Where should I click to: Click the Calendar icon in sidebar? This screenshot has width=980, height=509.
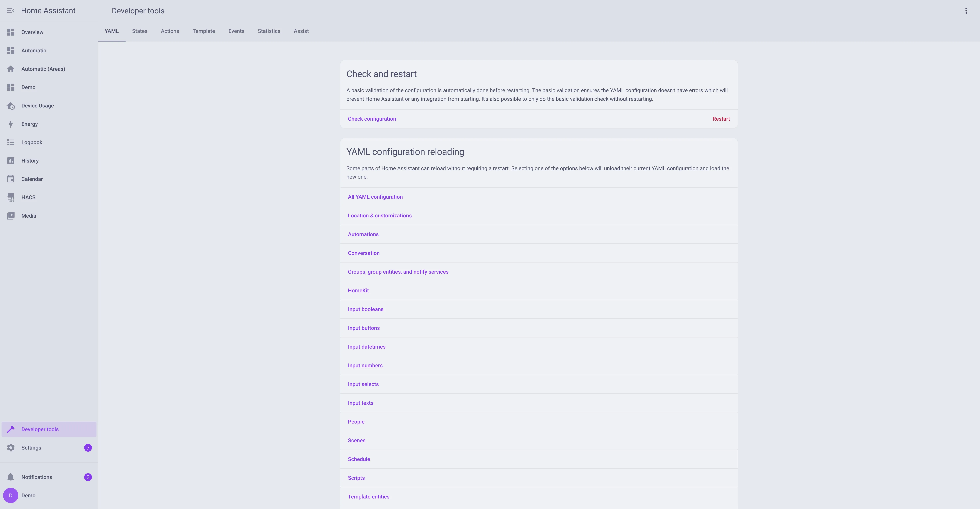point(11,179)
